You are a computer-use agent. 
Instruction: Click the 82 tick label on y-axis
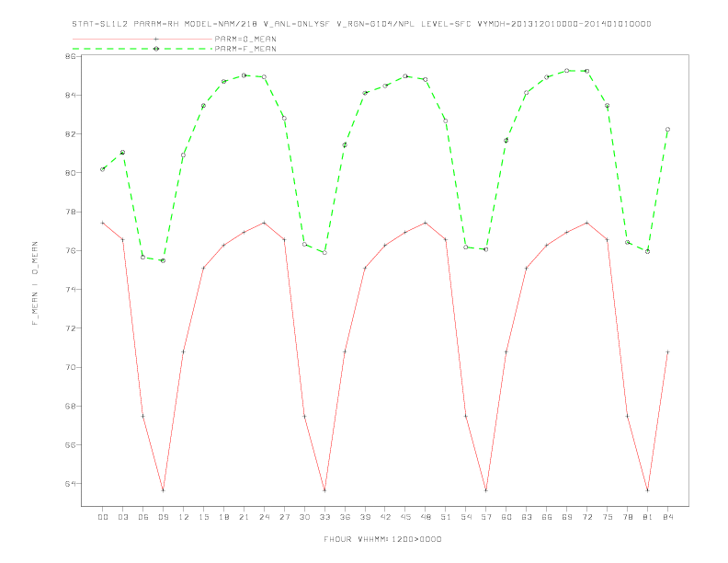(71, 133)
